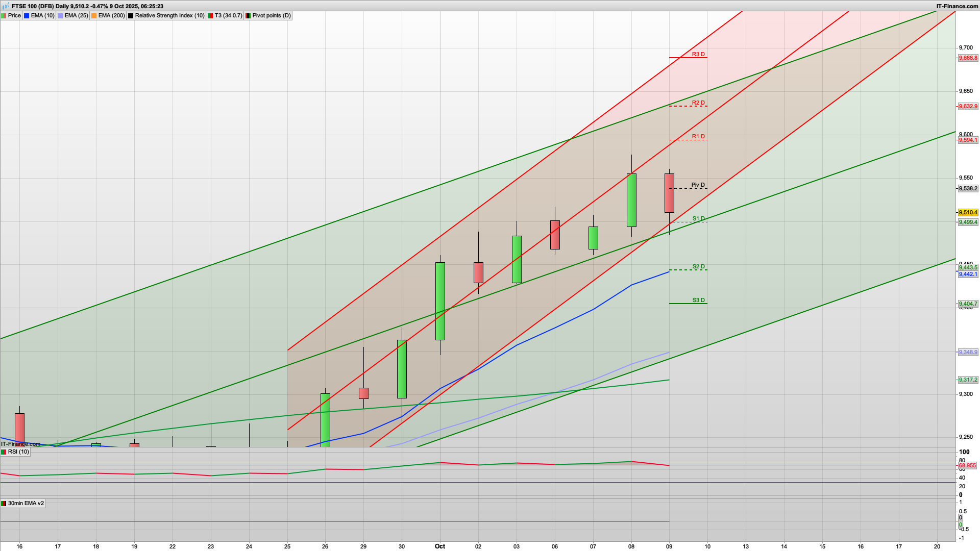The height and width of the screenshot is (551, 980).
Task: Click the candlestick chart icon in title bar
Action: click(x=6, y=6)
